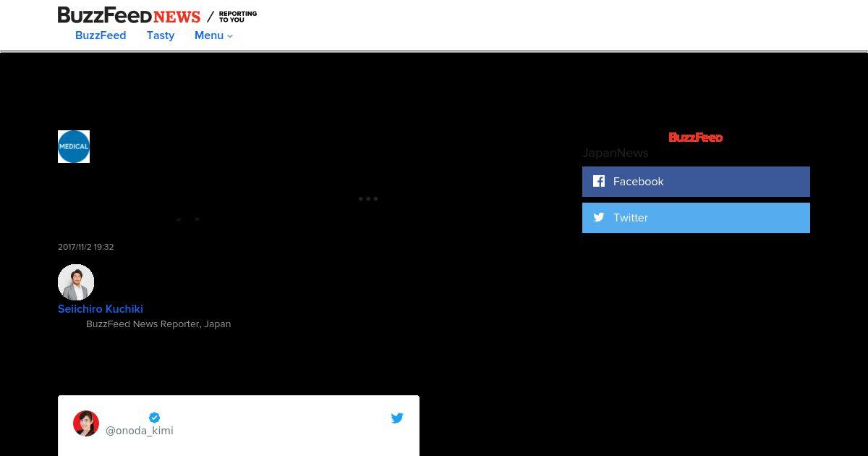This screenshot has height=456, width=868.
Task: Open the Tasty nav link
Action: pos(161,35)
